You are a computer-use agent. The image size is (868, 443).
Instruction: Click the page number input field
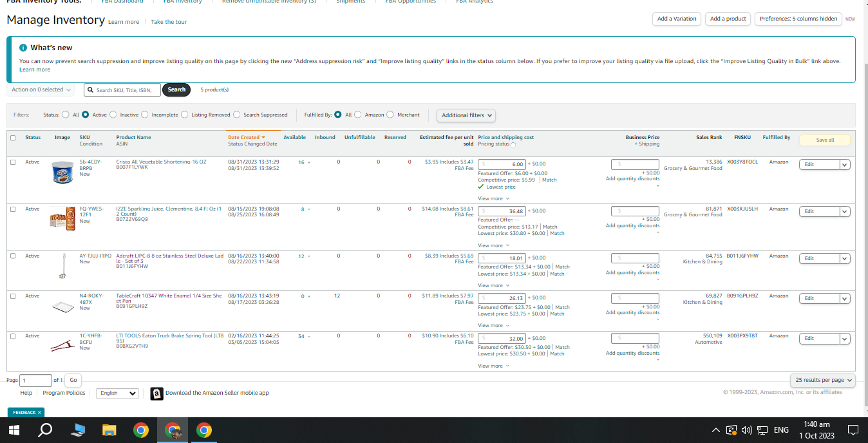[36, 381]
